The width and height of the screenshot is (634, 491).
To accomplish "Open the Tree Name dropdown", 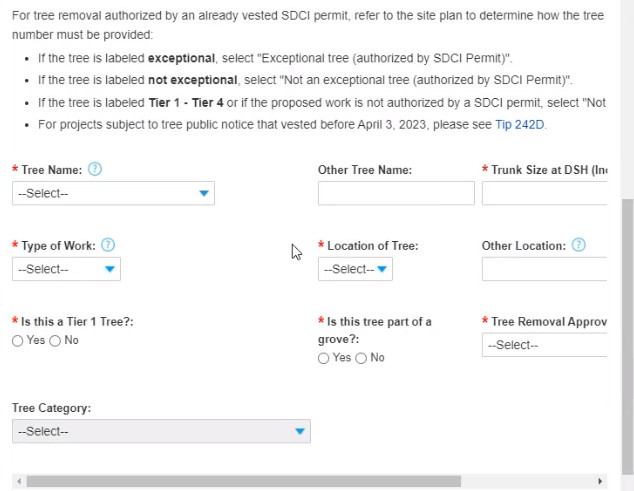I will 113,193.
